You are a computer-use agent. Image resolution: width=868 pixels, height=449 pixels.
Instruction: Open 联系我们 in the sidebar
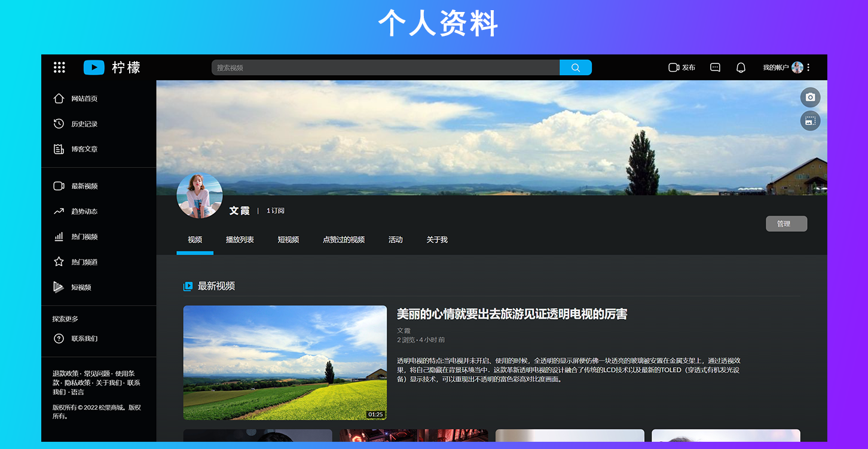point(84,338)
